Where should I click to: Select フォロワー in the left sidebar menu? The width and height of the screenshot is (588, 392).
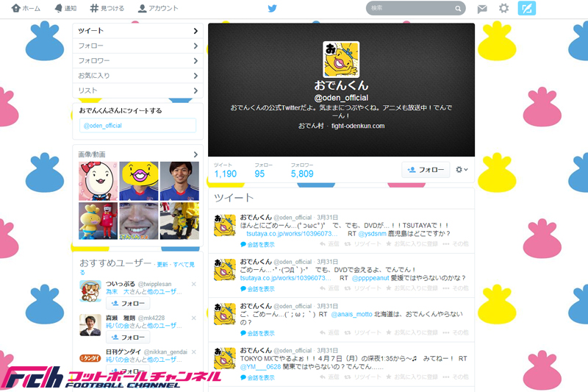coord(137,60)
